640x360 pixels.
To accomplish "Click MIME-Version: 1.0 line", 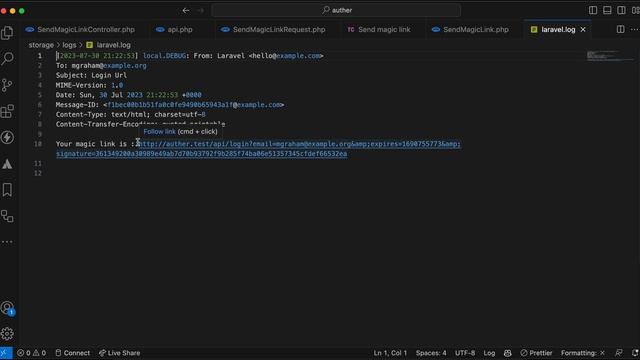I will [89, 85].
